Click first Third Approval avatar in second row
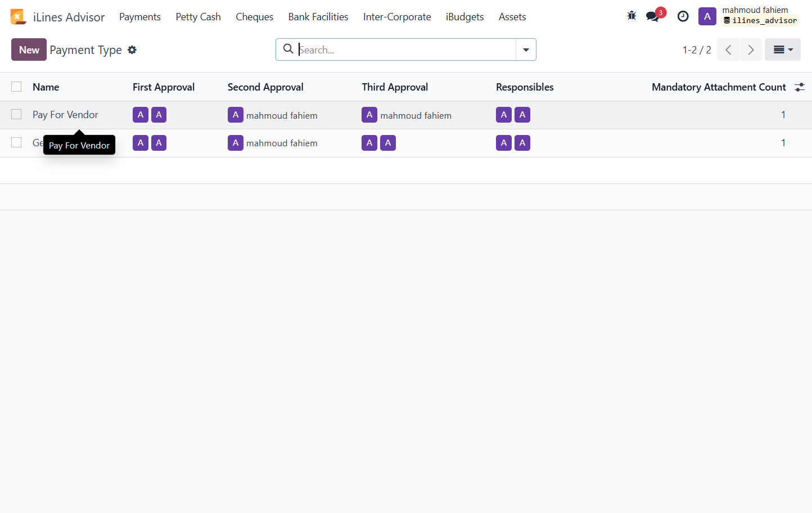 369,143
